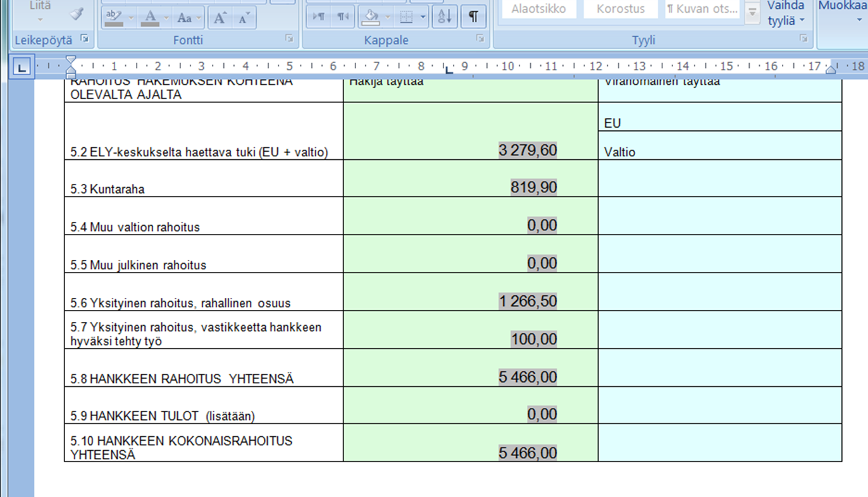Image resolution: width=868 pixels, height=497 pixels.
Task: Click the Format Painter brush icon
Action: (x=77, y=14)
